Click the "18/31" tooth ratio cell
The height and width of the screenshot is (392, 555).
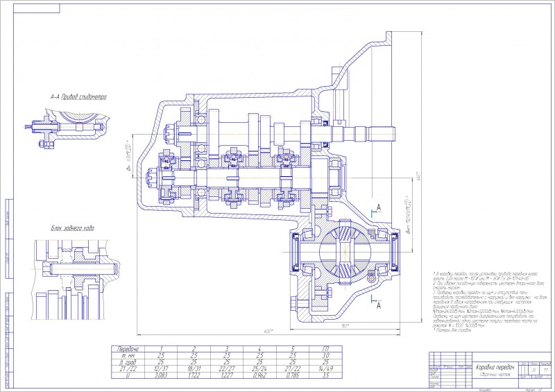click(x=194, y=368)
